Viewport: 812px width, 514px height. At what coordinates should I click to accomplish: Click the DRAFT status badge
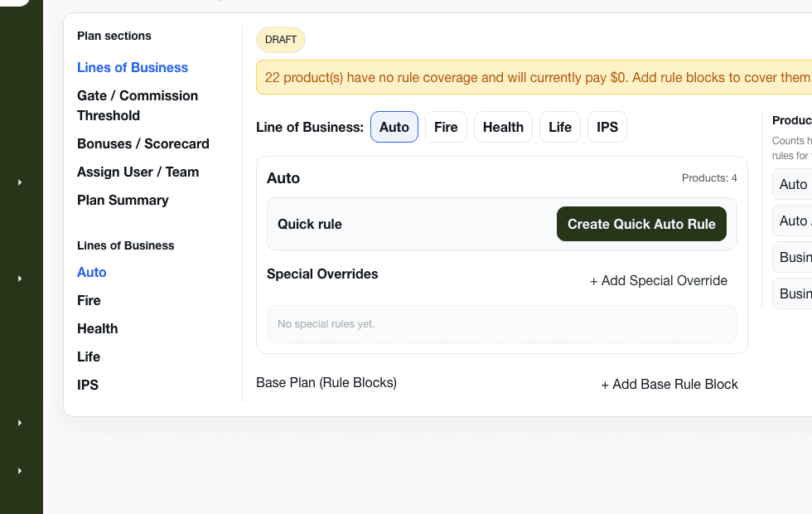pyautogui.click(x=280, y=39)
